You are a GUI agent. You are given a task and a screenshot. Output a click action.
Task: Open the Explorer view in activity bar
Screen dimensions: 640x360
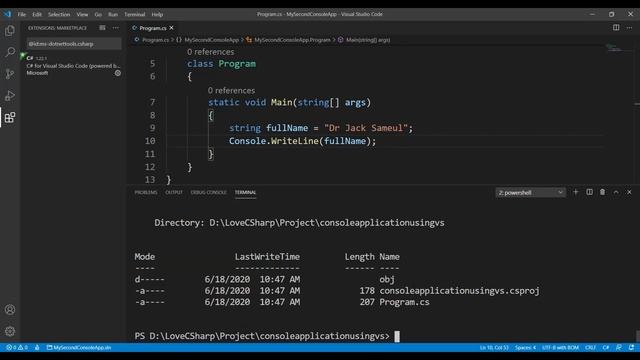click(10, 31)
